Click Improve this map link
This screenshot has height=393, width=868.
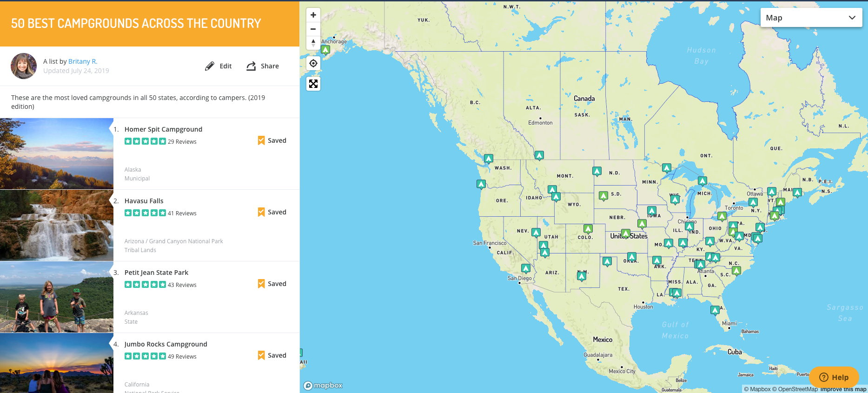pyautogui.click(x=843, y=389)
